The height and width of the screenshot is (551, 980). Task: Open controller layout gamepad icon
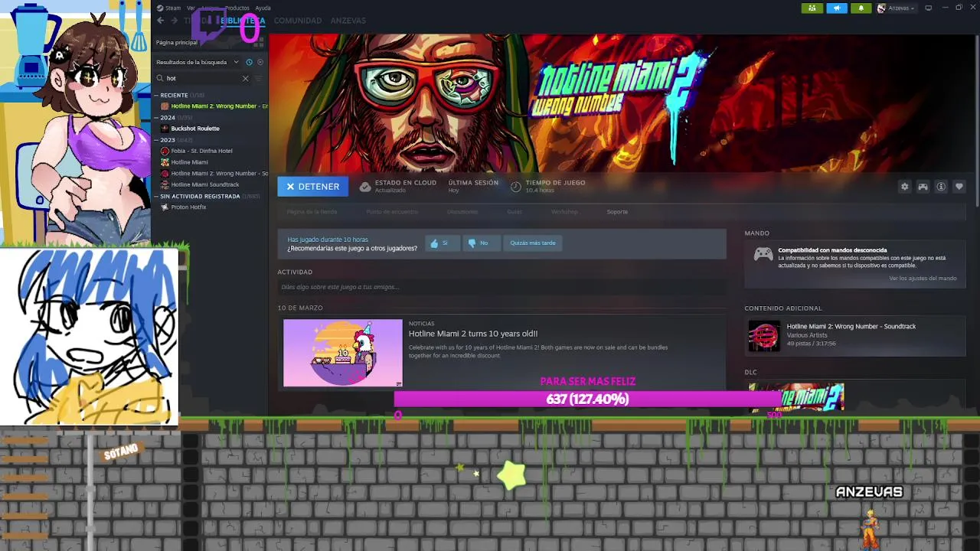click(x=923, y=187)
